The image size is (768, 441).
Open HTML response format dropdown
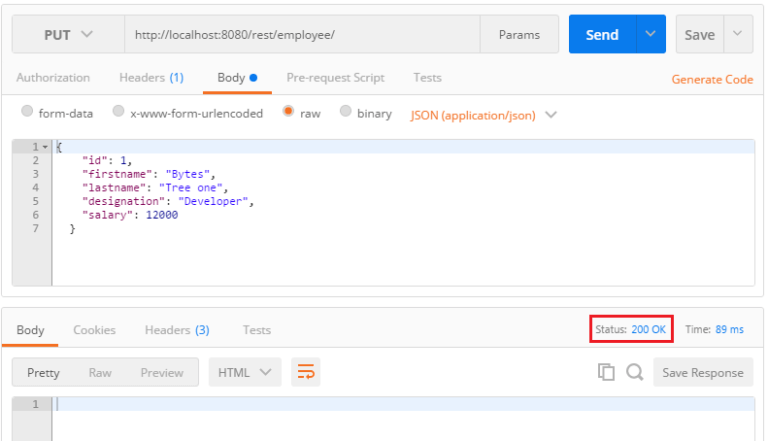click(x=245, y=372)
